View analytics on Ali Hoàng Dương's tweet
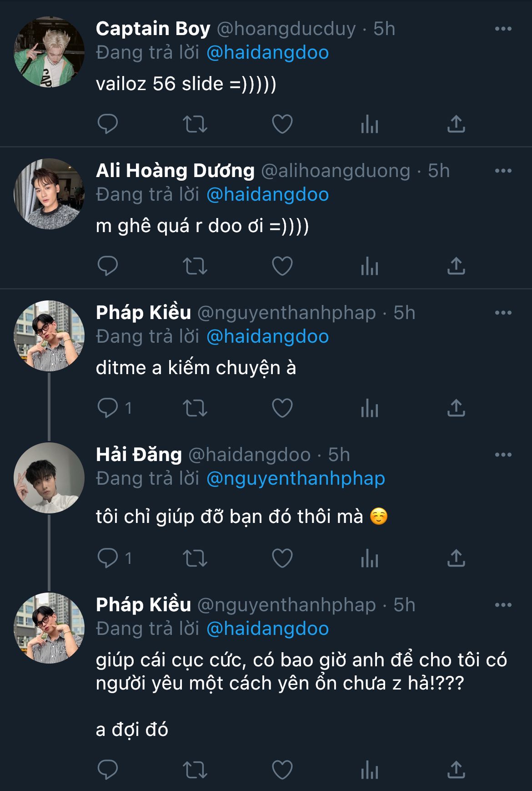Screen dimensions: 532x791 369,266
